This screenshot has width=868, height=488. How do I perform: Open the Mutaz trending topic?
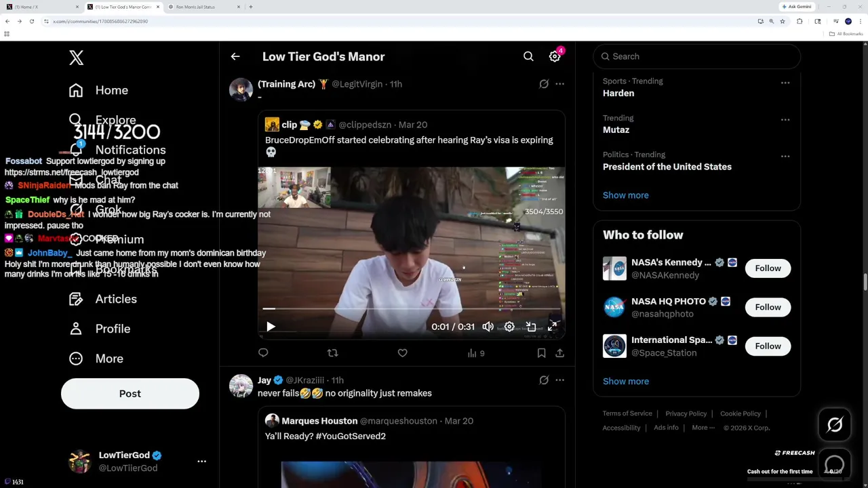point(616,130)
